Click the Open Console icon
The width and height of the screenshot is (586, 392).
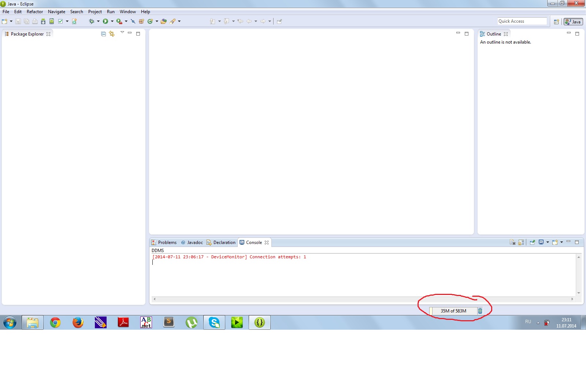pos(555,242)
